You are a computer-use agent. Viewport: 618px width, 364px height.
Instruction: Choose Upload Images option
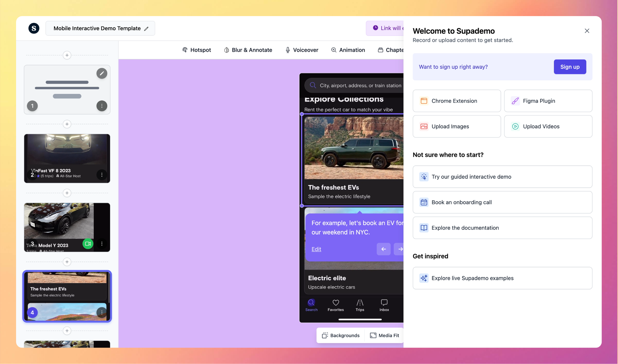coord(457,126)
